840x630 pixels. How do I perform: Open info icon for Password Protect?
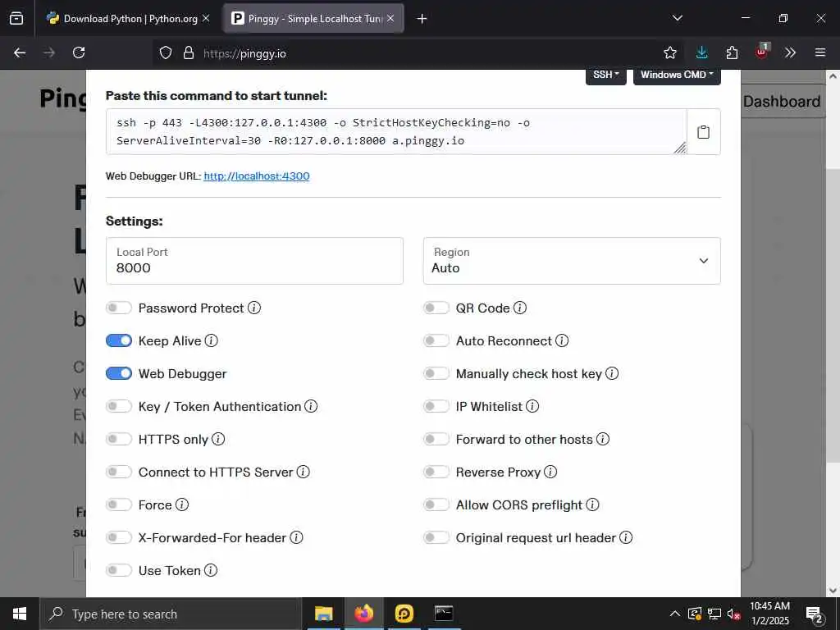(x=254, y=308)
